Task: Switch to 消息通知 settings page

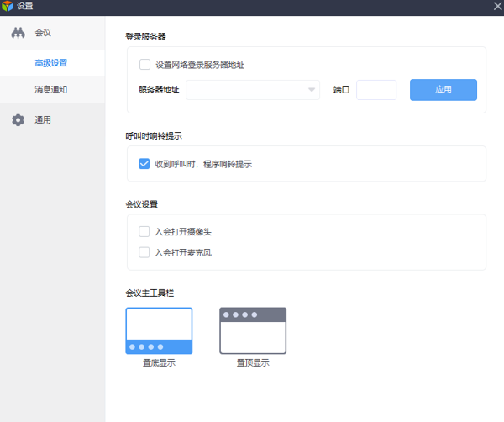Action: point(50,89)
